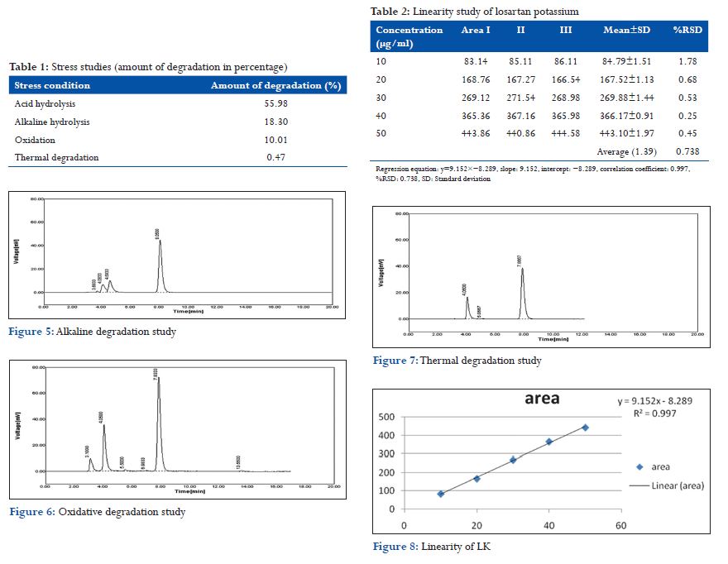Click the Figure 5 Alkaline degradation caption
Screen dimensions: 728x564
tap(92, 332)
